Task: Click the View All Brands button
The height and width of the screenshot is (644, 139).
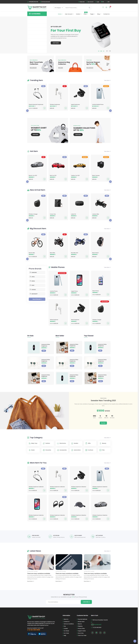Action: [37, 299]
